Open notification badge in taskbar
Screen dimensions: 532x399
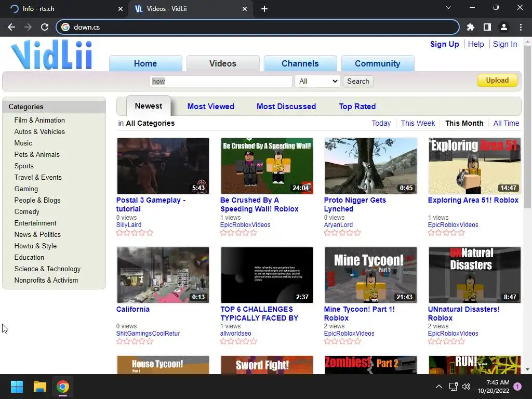tap(517, 387)
